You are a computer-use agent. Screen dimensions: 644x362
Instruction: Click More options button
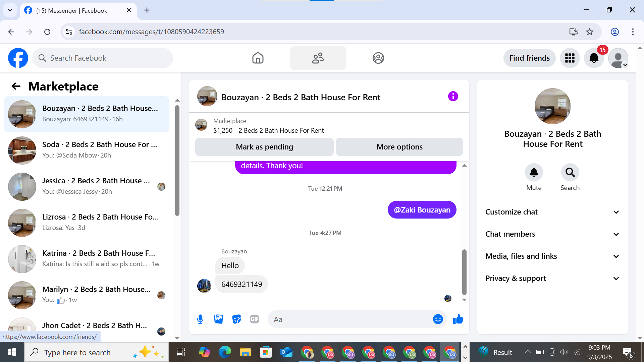(x=399, y=147)
